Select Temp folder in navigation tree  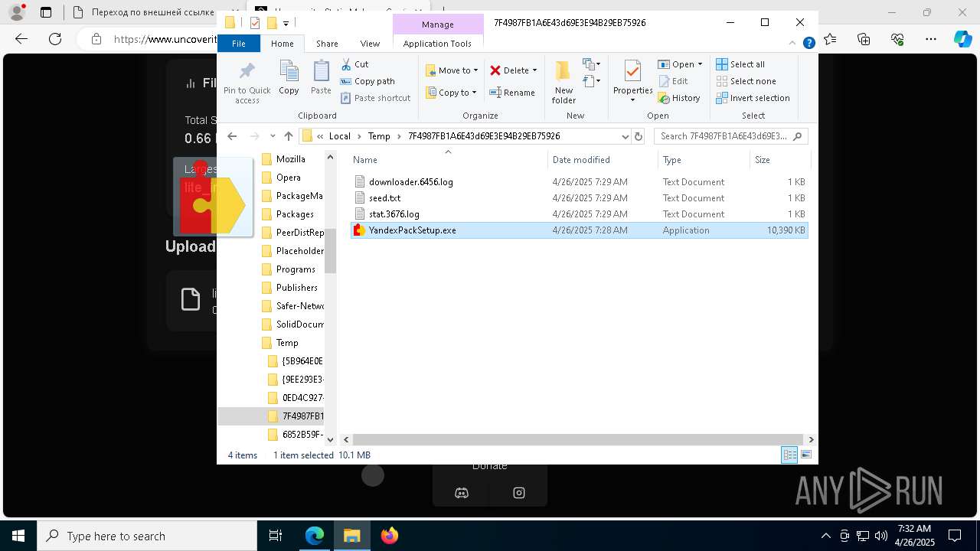click(287, 343)
